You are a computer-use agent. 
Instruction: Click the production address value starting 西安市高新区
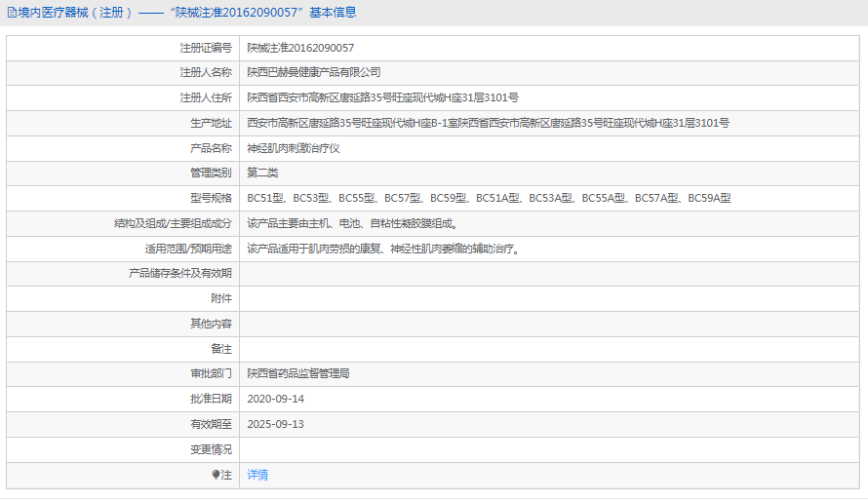coord(488,124)
